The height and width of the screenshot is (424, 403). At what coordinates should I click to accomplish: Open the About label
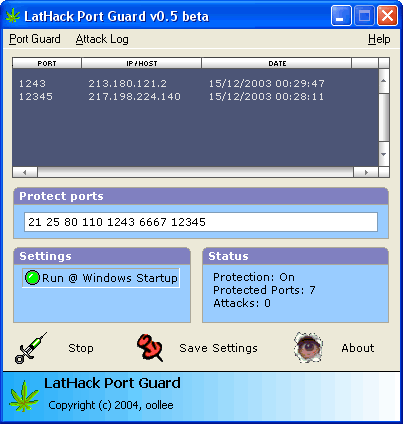click(358, 348)
